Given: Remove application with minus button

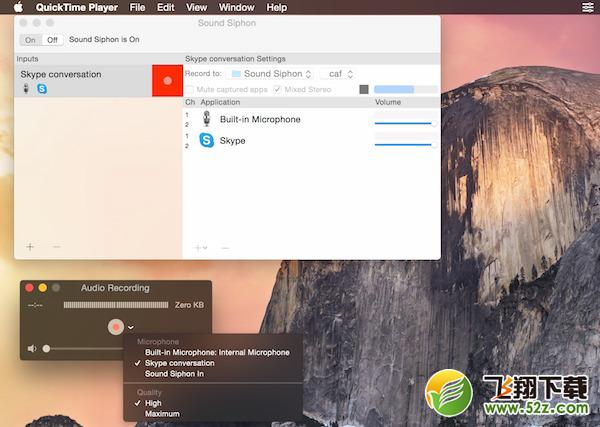Looking at the screenshot, I should click(x=225, y=248).
